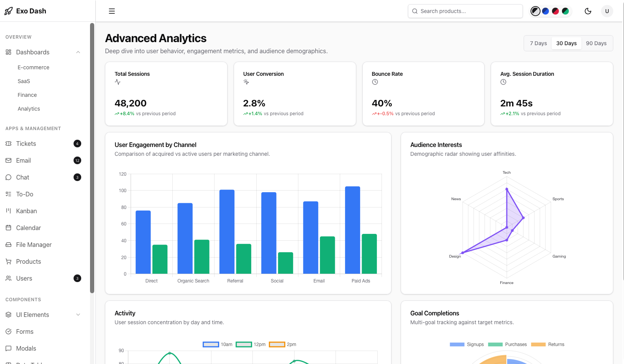Open File Manager from sidebar

click(34, 245)
